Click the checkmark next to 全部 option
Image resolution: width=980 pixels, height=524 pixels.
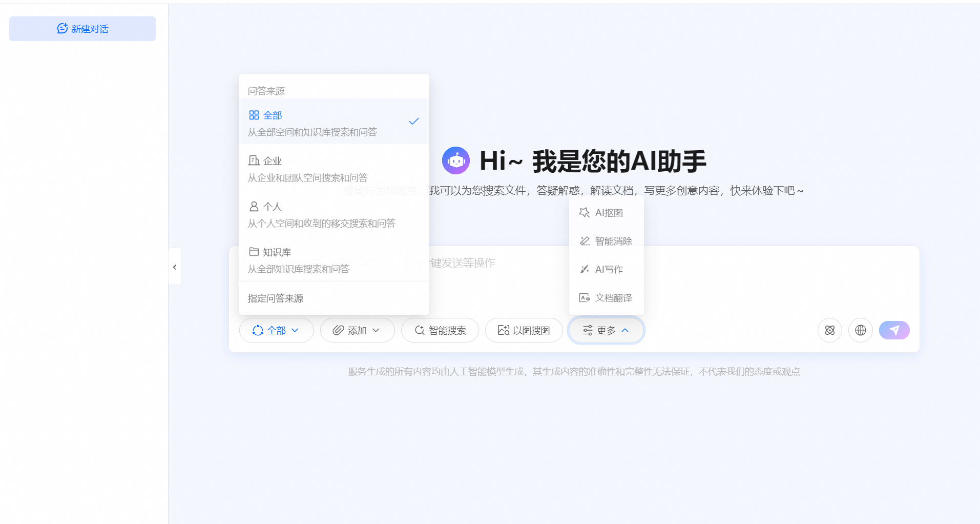pyautogui.click(x=414, y=122)
